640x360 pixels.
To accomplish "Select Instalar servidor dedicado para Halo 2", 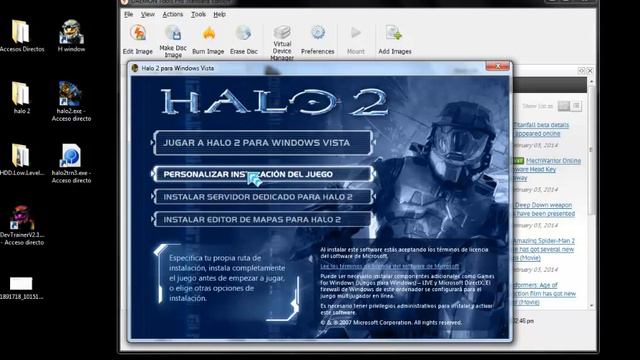I will (x=263, y=197).
